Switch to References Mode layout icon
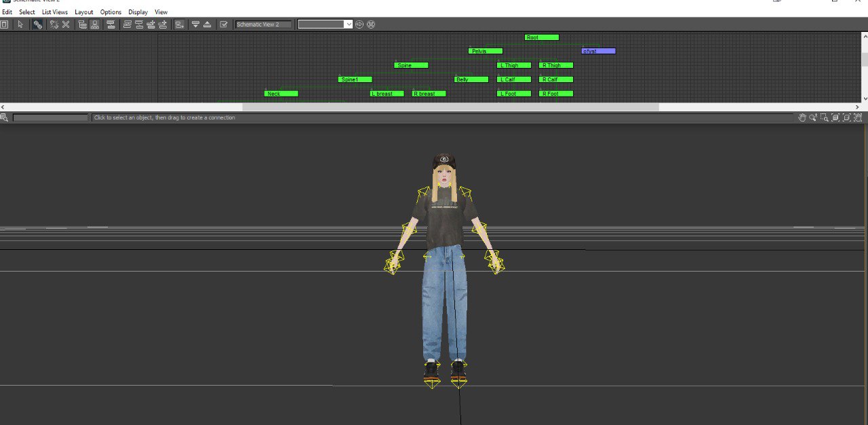Screen dimensions: 868x425 tap(94, 24)
